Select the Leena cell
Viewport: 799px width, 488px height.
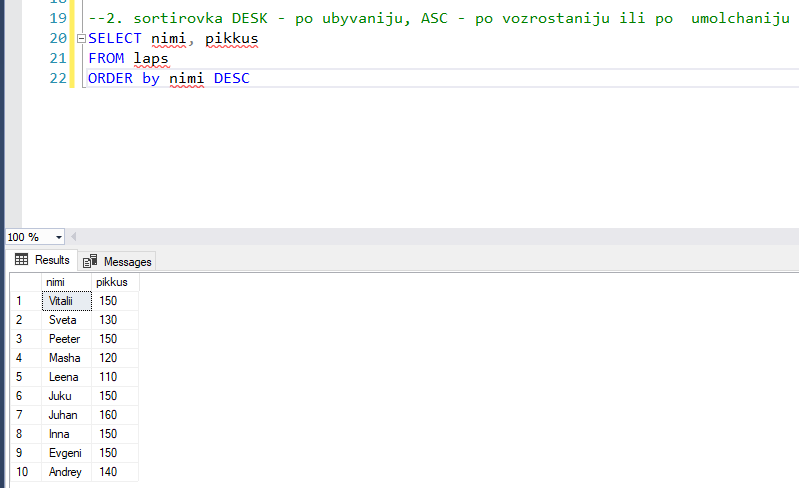[67, 377]
